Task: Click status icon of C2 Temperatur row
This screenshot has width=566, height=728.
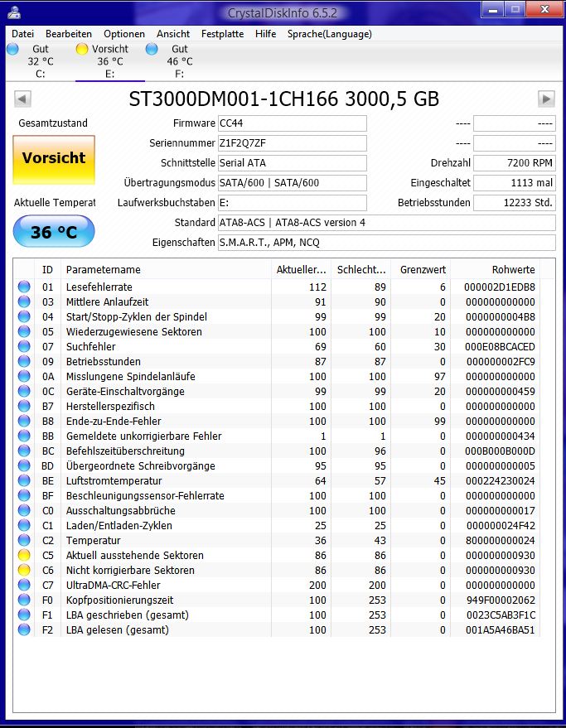Action: 24,541
